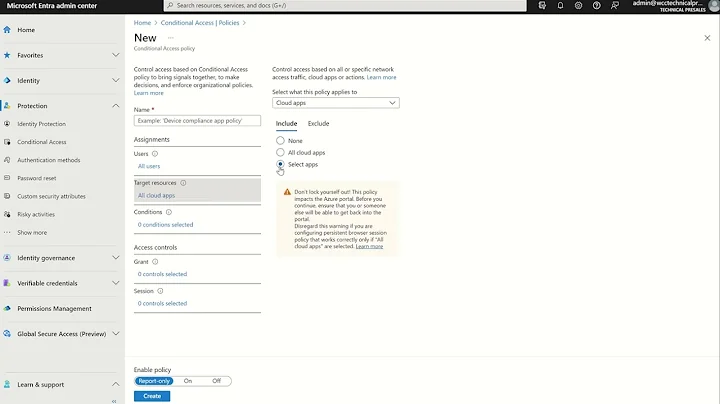Open Permissions Management menu item

[54, 309]
